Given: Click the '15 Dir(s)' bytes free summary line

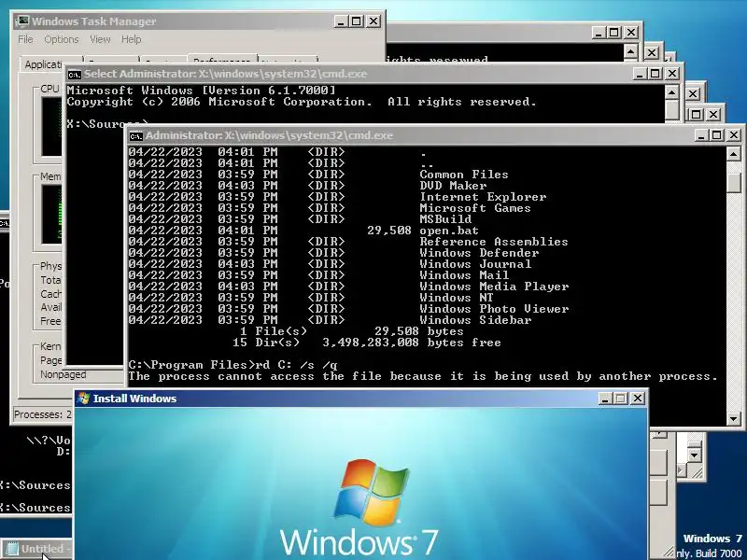Looking at the screenshot, I should 366,343.
